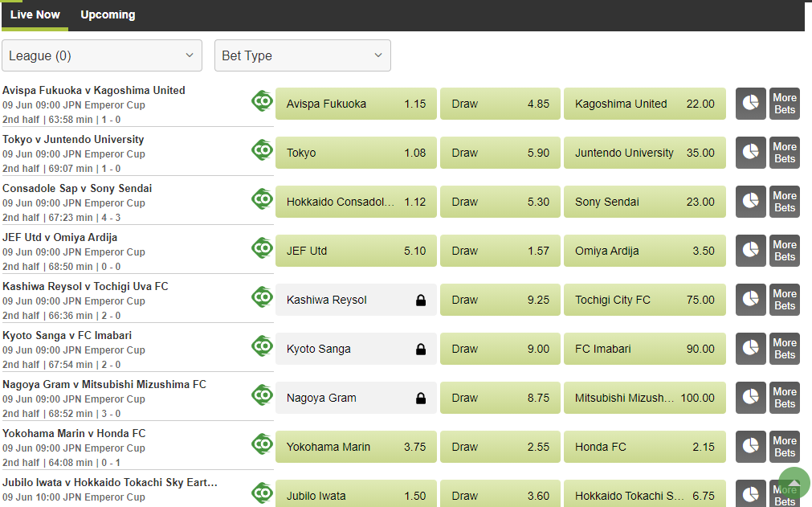The width and height of the screenshot is (812, 507).
Task: Open Kashiwa Reysol v Tochigi Uva FC title
Action: (85, 286)
